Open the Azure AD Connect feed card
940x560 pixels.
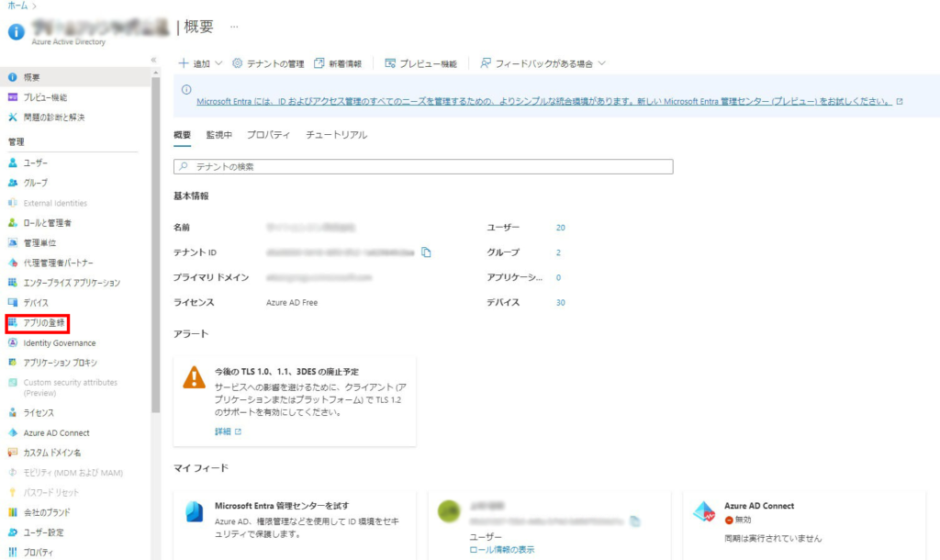point(804,524)
